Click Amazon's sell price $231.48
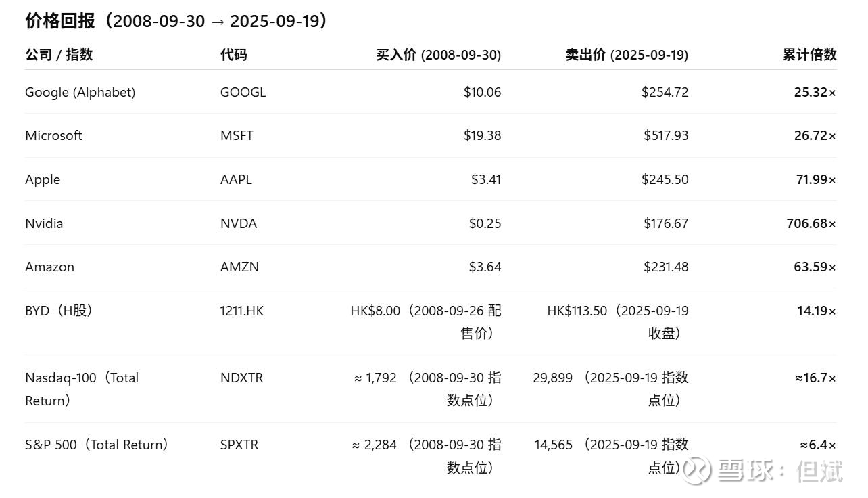Viewport: 868px width, 498px height. pyautogui.click(x=665, y=267)
